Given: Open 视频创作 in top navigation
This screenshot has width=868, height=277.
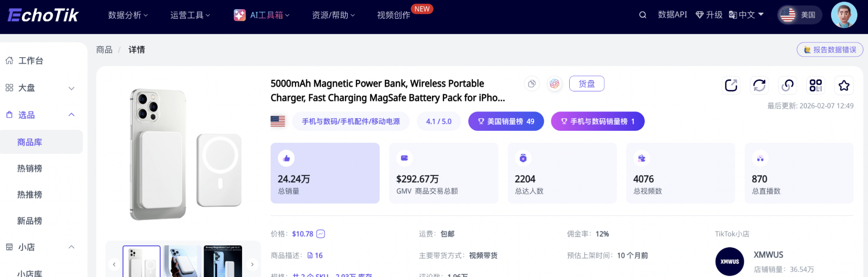Looking at the screenshot, I should [x=394, y=15].
